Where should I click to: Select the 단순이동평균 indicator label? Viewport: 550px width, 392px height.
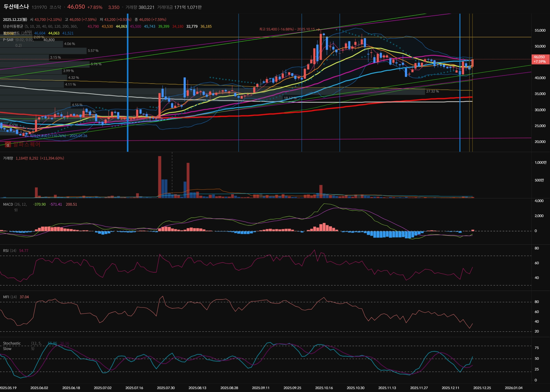(13, 26)
